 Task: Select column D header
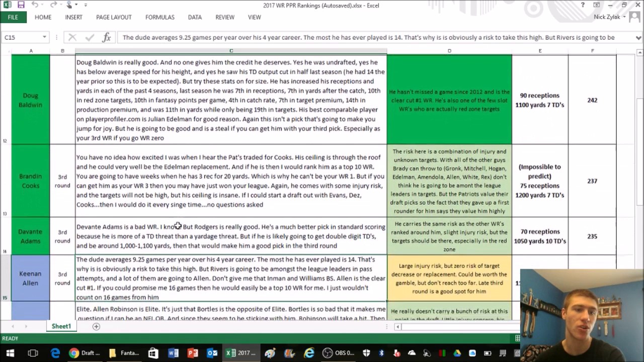(449, 51)
